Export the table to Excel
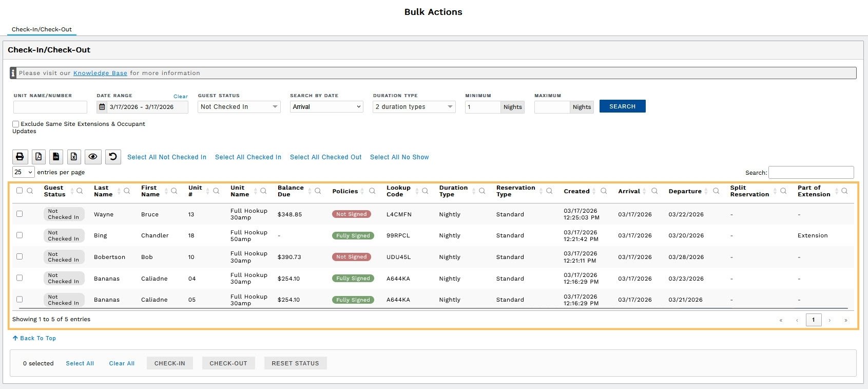 coord(74,157)
